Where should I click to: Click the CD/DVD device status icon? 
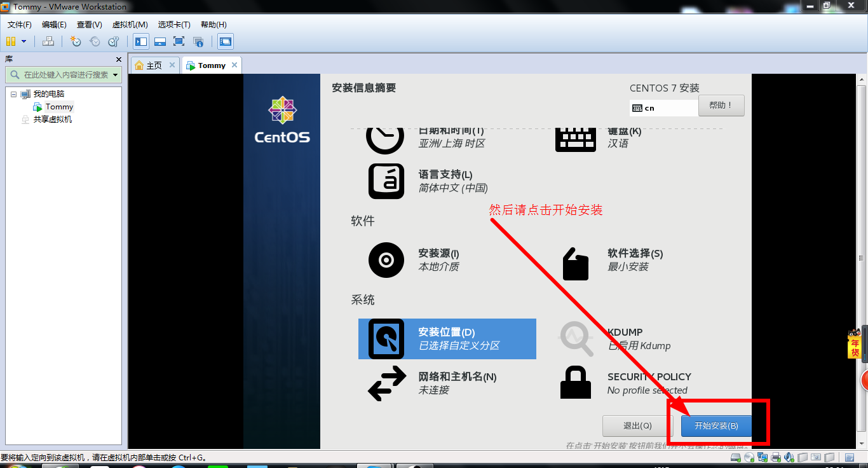coord(749,457)
